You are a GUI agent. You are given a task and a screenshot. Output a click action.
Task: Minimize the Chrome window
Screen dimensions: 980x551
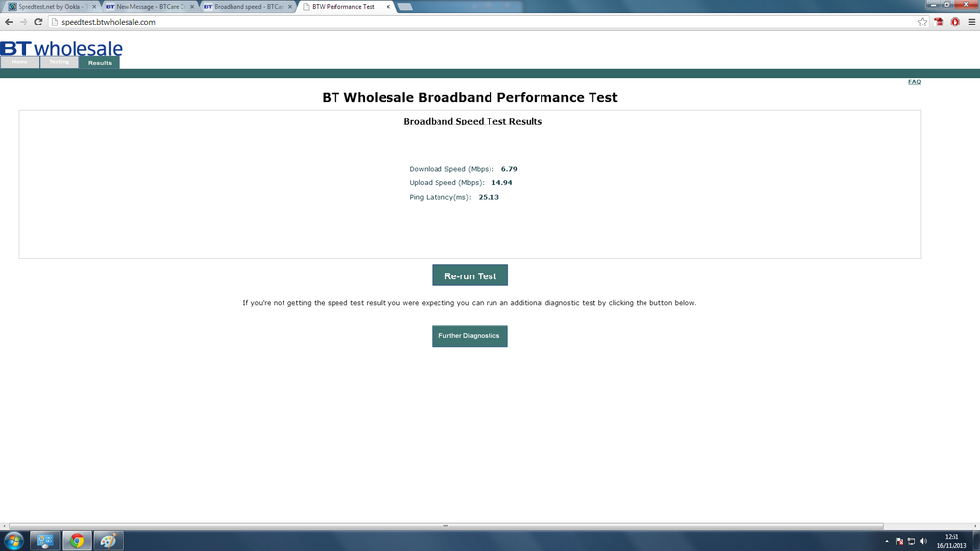click(x=933, y=4)
